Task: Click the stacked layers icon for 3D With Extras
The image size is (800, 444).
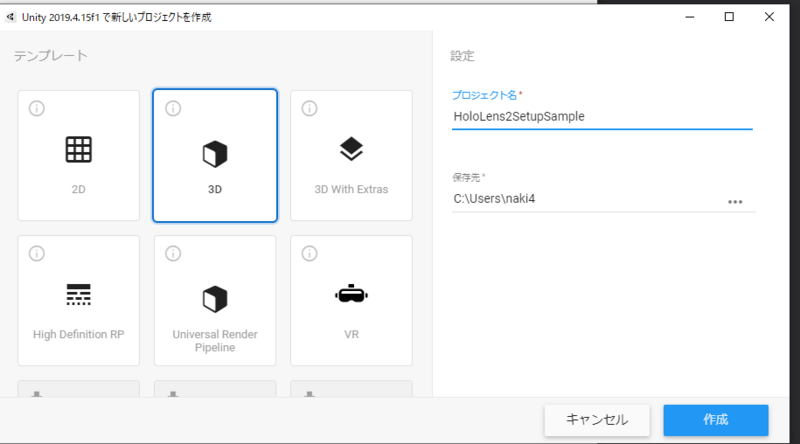Action: 351,149
